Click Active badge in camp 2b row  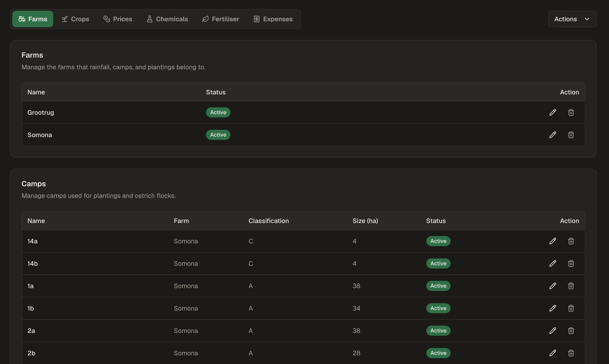coord(438,353)
